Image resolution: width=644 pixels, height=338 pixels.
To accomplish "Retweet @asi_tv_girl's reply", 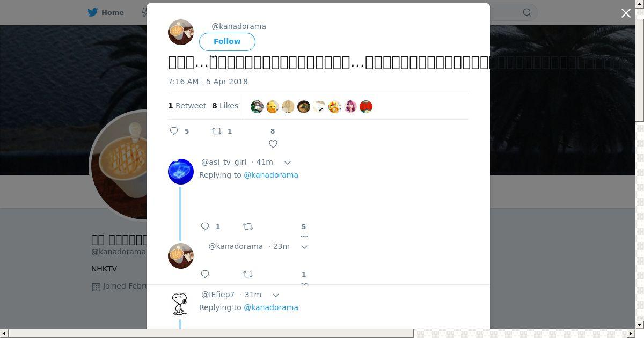I will click(248, 226).
